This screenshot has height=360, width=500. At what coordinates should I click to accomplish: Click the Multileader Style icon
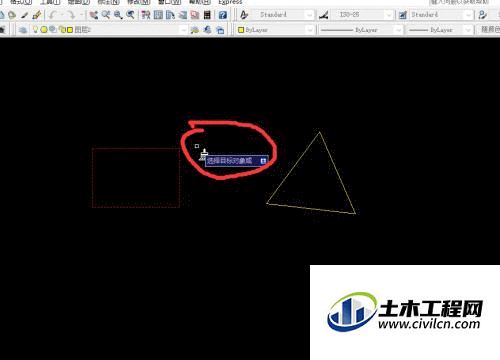(x=482, y=15)
